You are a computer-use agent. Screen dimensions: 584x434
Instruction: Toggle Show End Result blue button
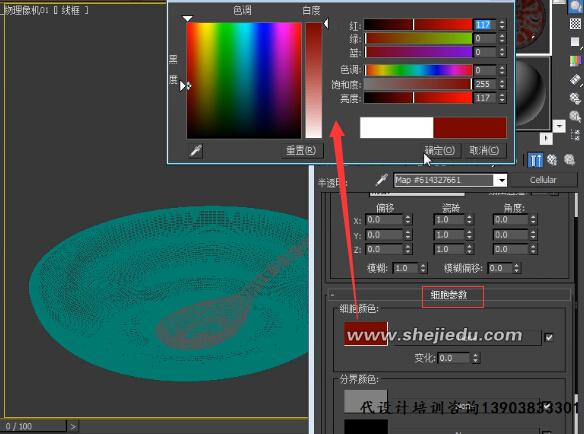535,160
